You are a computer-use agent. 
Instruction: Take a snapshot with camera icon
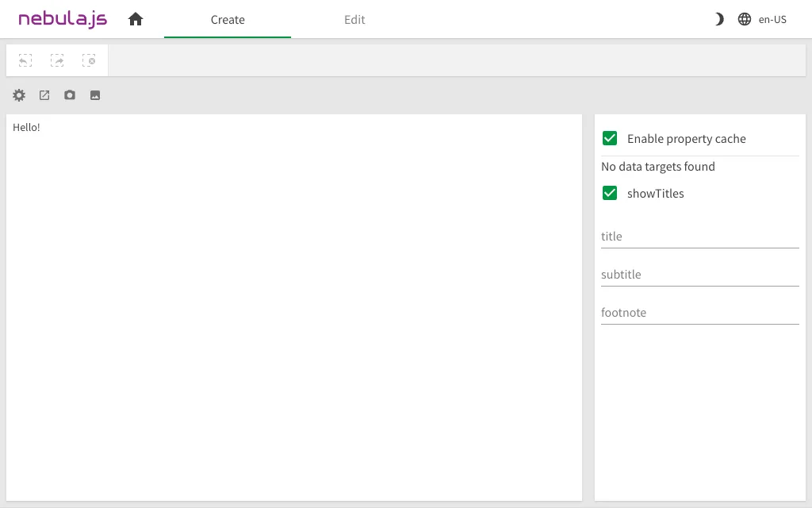coord(70,95)
